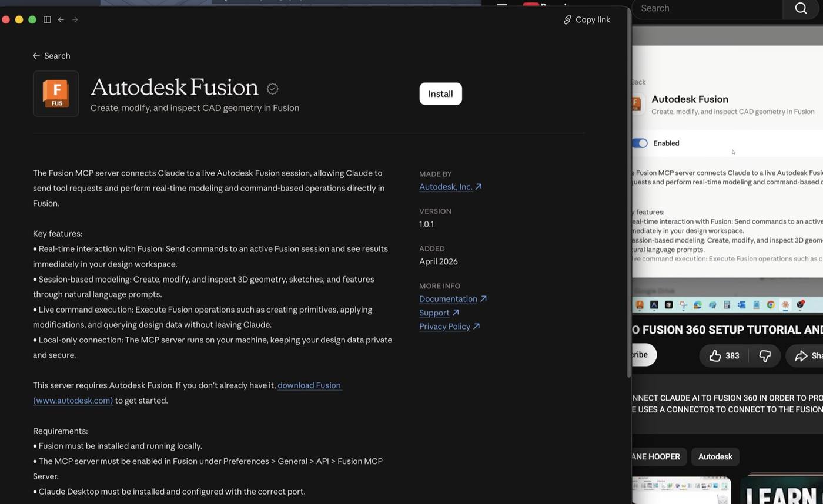
Task: Click the Share arrow on the YouTube video
Action: 801,355
